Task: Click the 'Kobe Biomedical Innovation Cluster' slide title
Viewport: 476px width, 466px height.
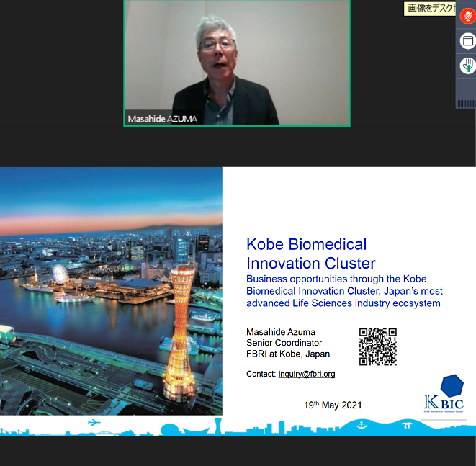Action: [x=311, y=254]
